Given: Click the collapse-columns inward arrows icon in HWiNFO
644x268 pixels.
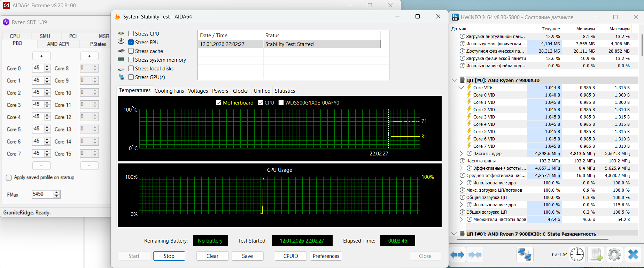Looking at the screenshot, I should 475,255.
